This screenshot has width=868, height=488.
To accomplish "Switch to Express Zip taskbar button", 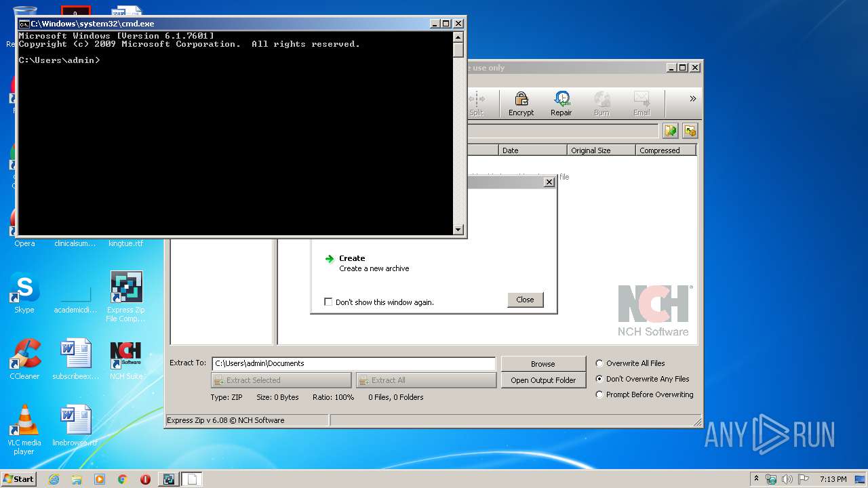I will tap(168, 479).
